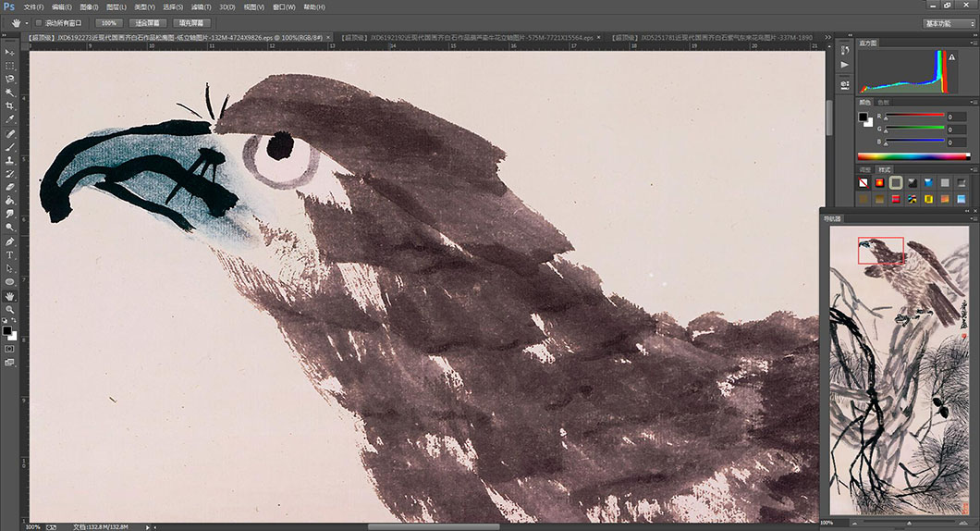Open Styles panel options menu

[x=974, y=169]
